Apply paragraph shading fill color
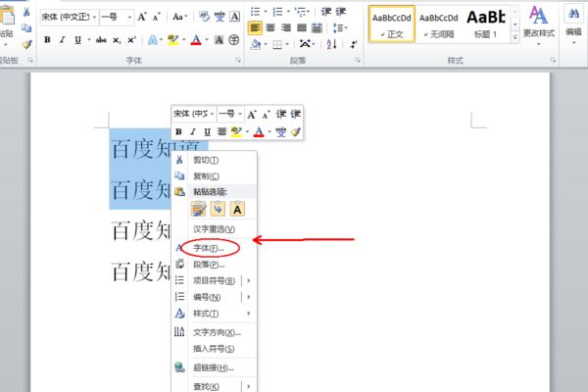 coord(256,45)
